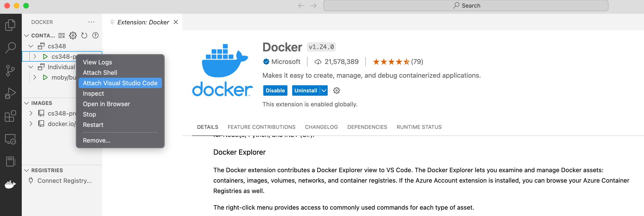This screenshot has width=644, height=216.
Task: Open Source Control view
Action: [x=10, y=71]
